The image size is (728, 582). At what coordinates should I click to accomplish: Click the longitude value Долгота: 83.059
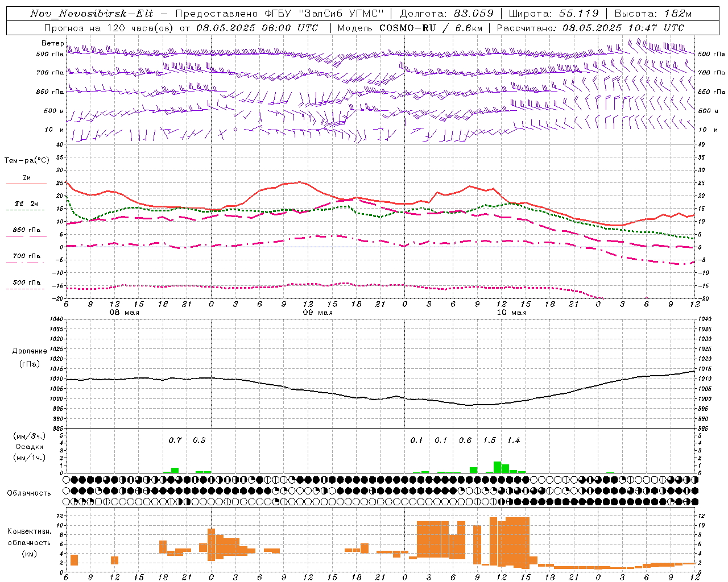pos(446,14)
